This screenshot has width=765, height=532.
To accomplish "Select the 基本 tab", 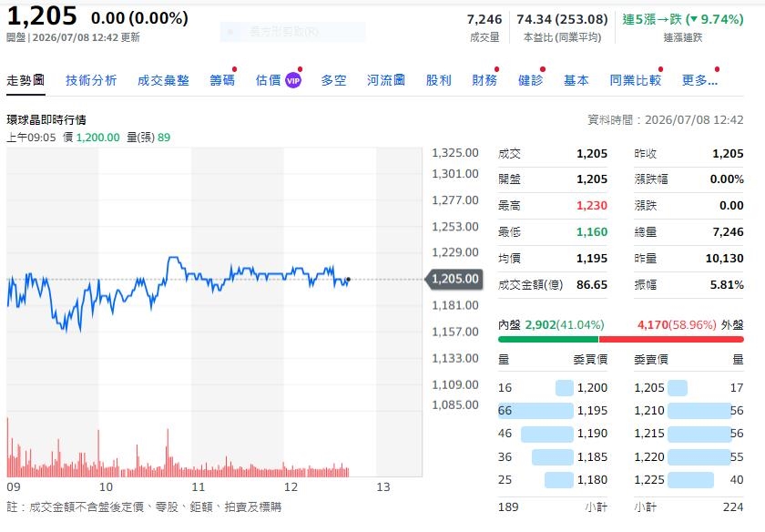I will click(x=576, y=80).
